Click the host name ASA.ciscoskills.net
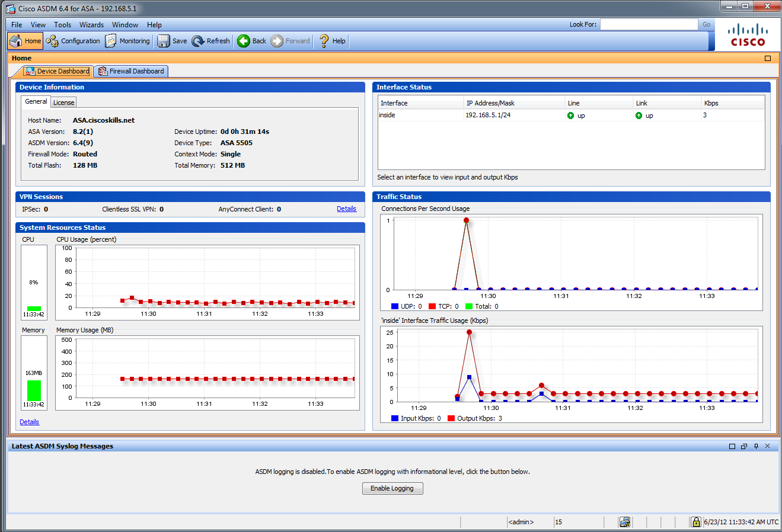 (x=104, y=120)
